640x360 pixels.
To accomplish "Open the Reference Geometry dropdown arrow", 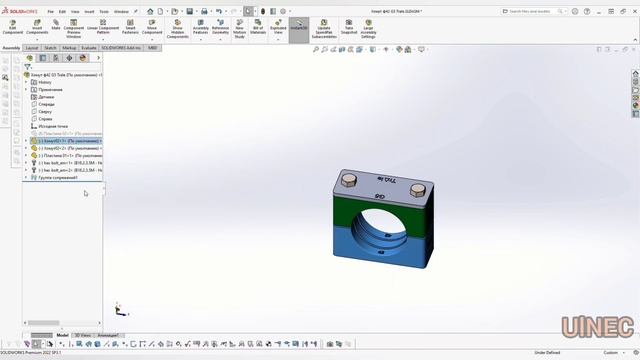I will pos(220,40).
